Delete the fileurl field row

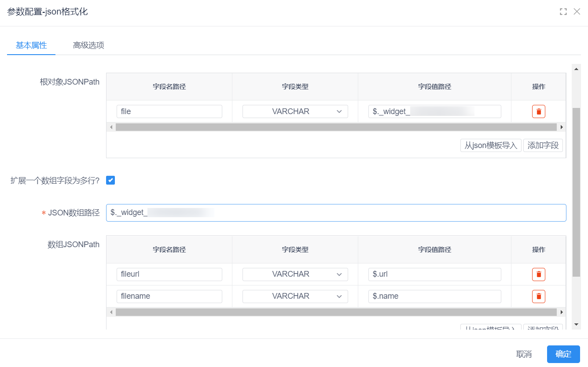coord(538,274)
